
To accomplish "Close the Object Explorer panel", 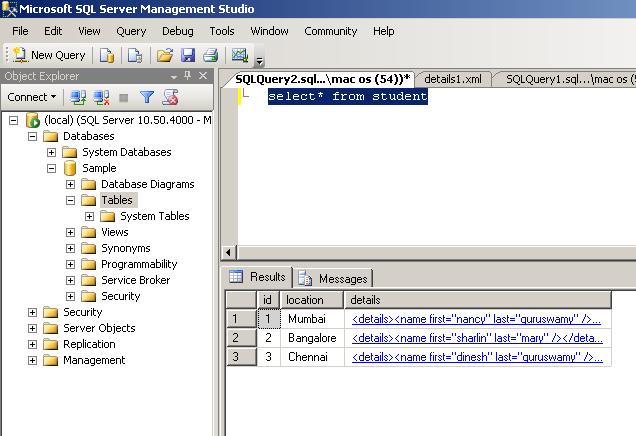I will [203, 75].
